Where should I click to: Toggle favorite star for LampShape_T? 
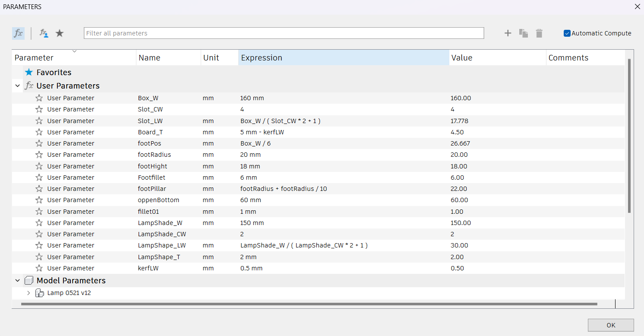pyautogui.click(x=39, y=257)
